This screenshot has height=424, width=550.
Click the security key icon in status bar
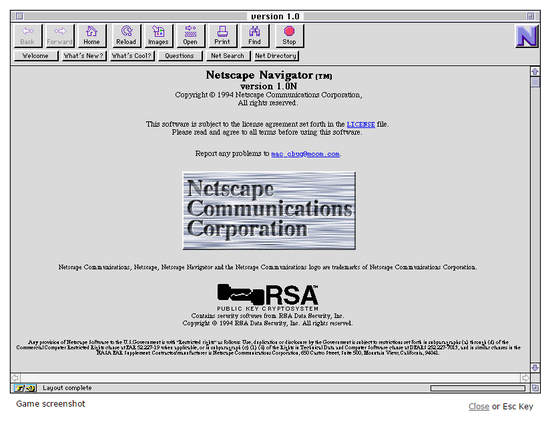[25, 388]
